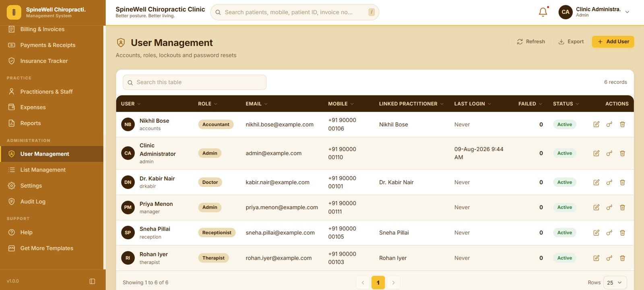
Task: Open Practitioners & Staff
Action: (x=52, y=91)
